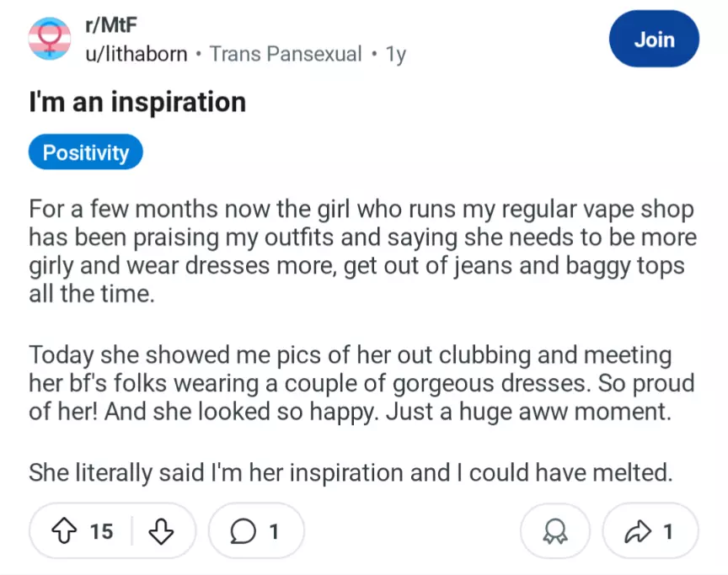
Task: Click the Trans Pansexual user flair
Action: 288,54
